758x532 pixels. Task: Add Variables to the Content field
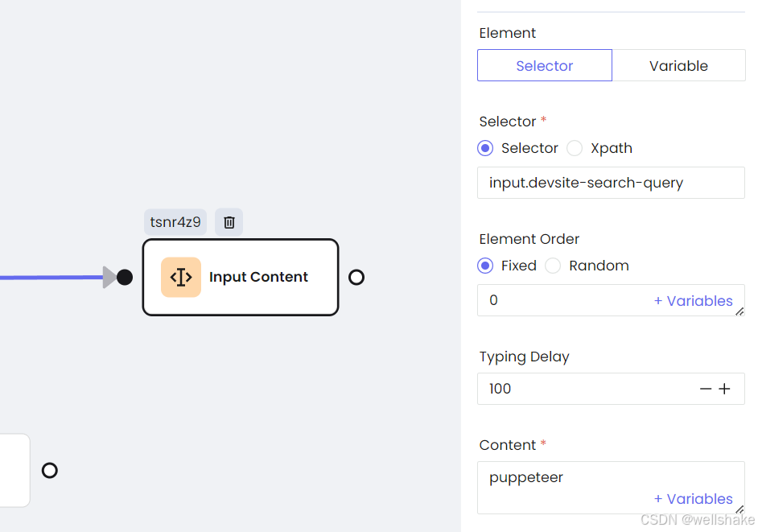click(x=693, y=499)
